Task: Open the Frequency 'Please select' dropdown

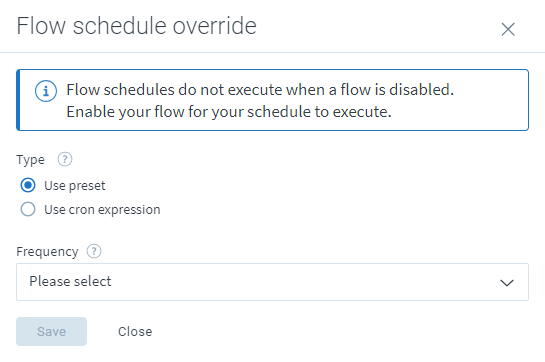Action: click(272, 282)
